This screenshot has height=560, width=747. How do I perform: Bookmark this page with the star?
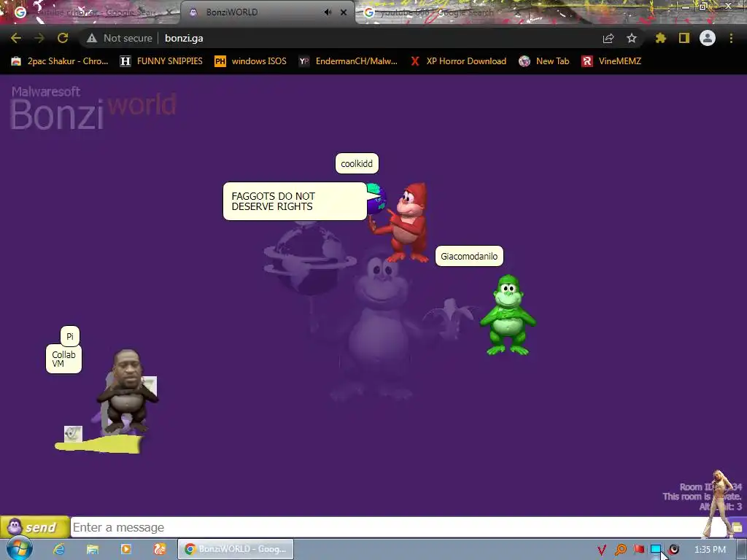click(x=632, y=38)
